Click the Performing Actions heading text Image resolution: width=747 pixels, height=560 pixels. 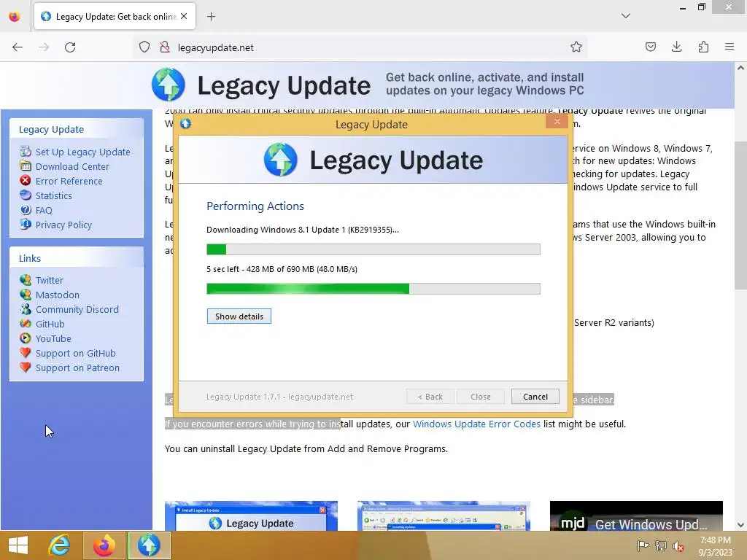pyautogui.click(x=255, y=206)
